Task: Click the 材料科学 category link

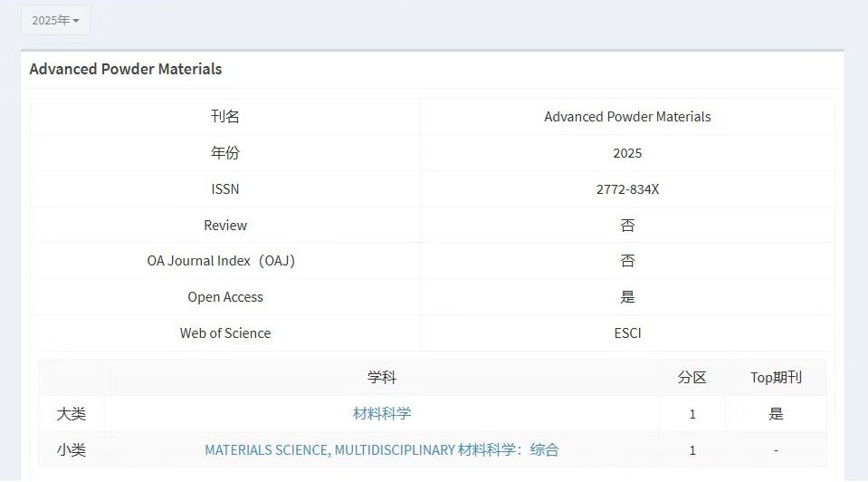Action: tap(381, 413)
